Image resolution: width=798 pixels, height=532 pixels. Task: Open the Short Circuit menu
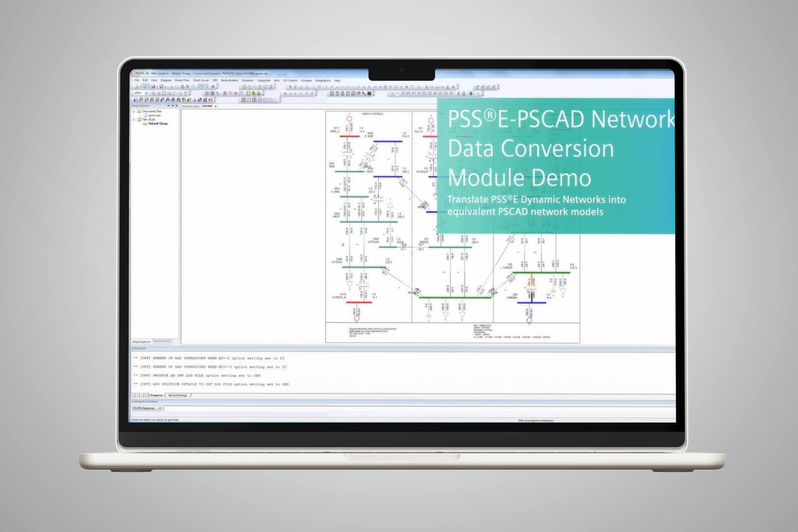point(201,80)
